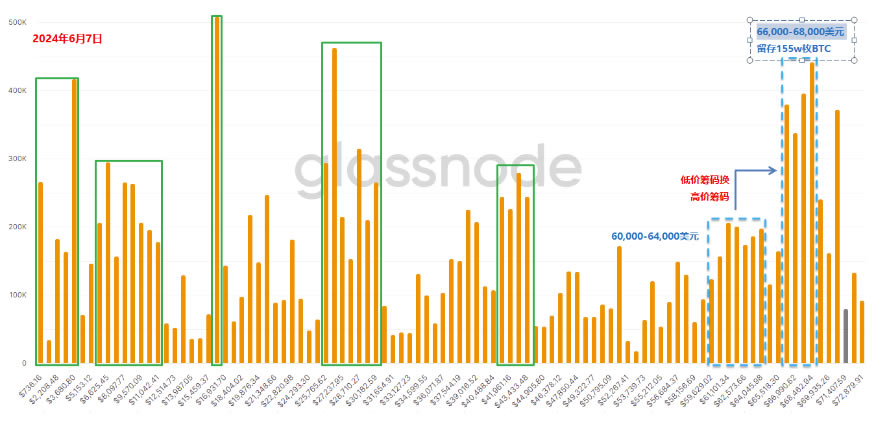
Task: Click the top-right handle of the selected text box
Action: point(853,18)
